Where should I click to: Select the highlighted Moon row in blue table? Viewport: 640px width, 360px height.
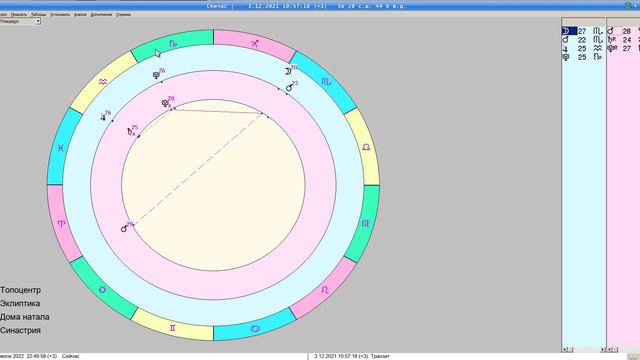(x=583, y=31)
